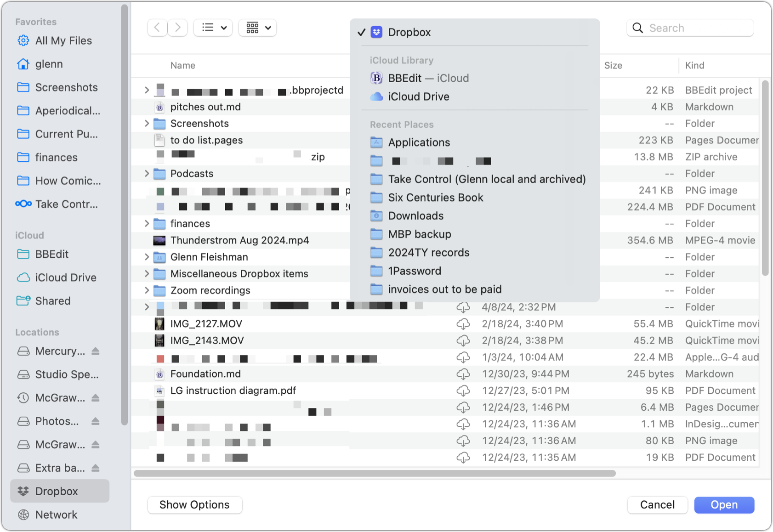Eject the McGraw volume
Image resolution: width=773 pixels, height=532 pixels.
[x=95, y=398]
